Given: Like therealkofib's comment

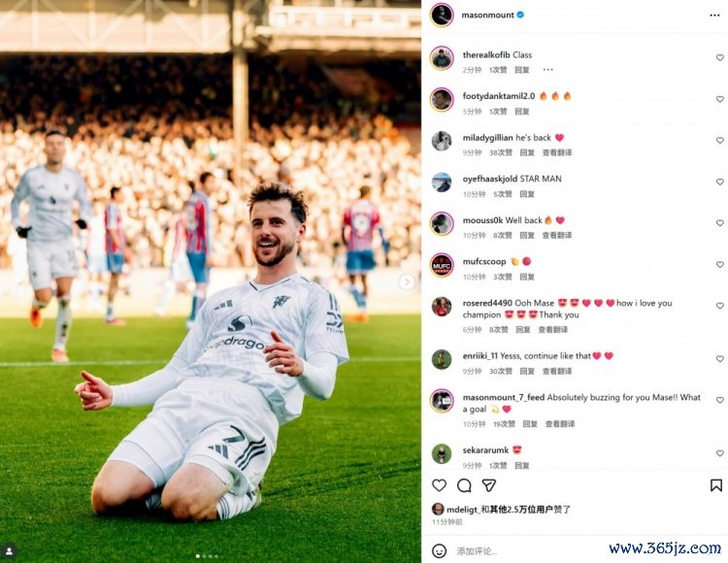Looking at the screenshot, I should point(719,57).
